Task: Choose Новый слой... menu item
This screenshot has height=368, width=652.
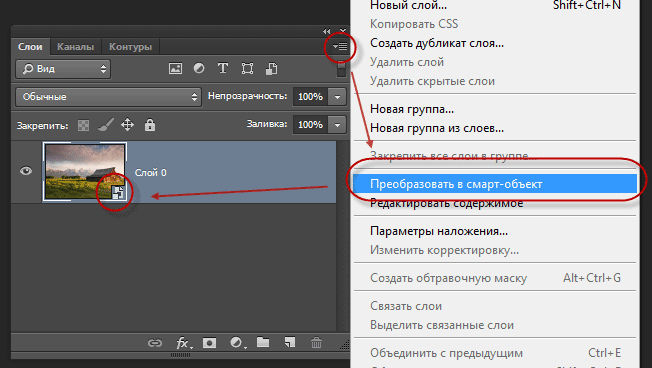Action: point(495,5)
